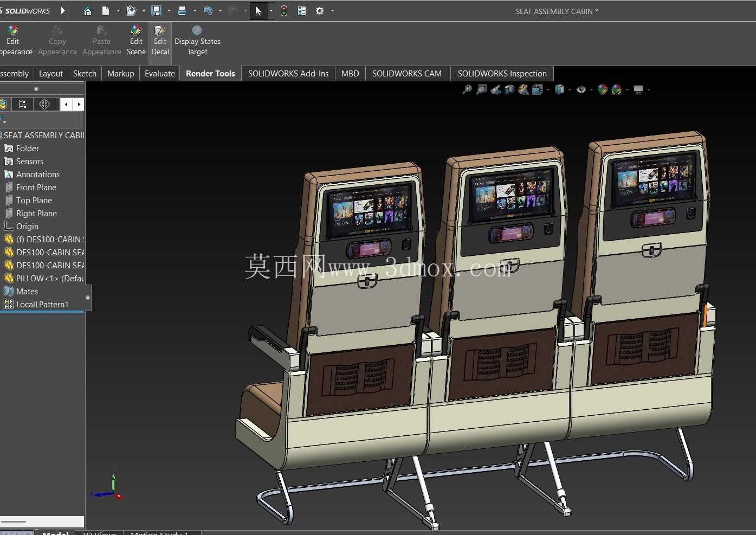Open Edit Appearance color ball
The height and width of the screenshot is (535, 756).
pos(13,41)
